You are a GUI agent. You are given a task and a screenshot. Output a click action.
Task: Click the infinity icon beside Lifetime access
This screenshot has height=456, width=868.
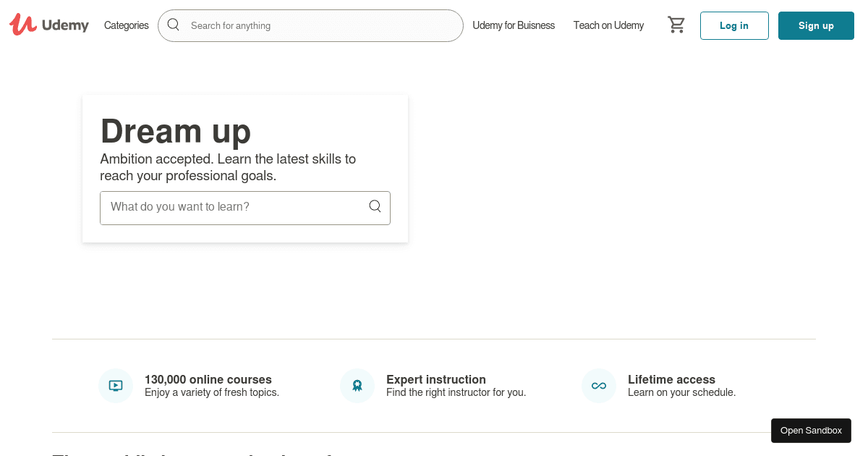[598, 385]
